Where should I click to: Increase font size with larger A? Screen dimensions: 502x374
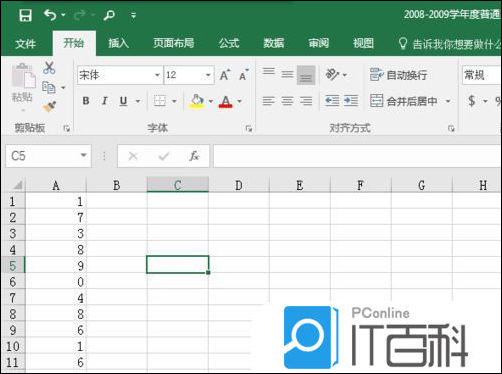pyautogui.click(x=225, y=75)
